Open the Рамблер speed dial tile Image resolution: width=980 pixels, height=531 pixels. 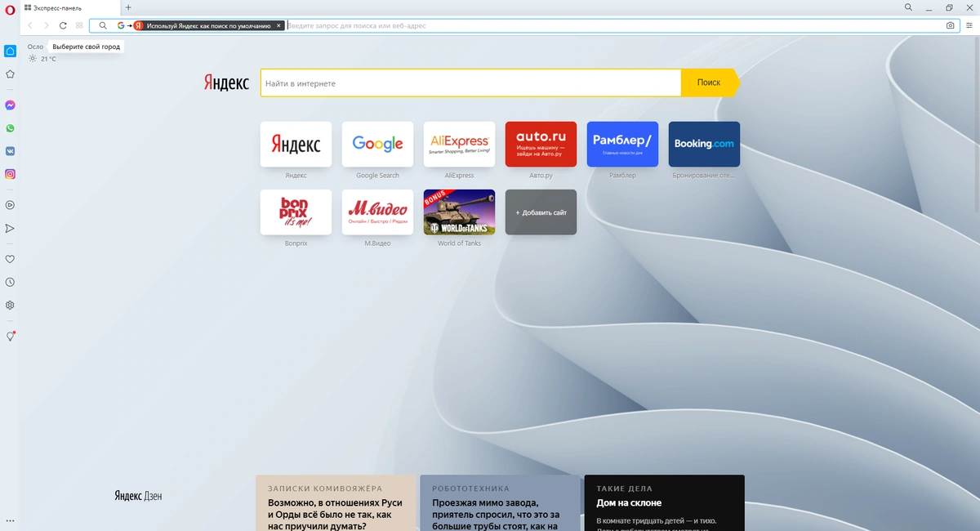622,144
